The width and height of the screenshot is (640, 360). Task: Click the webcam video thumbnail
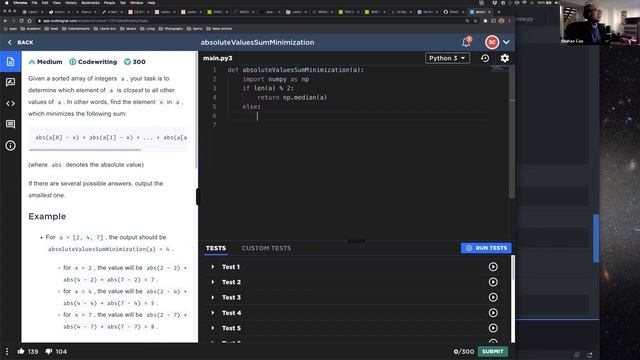point(600,22)
